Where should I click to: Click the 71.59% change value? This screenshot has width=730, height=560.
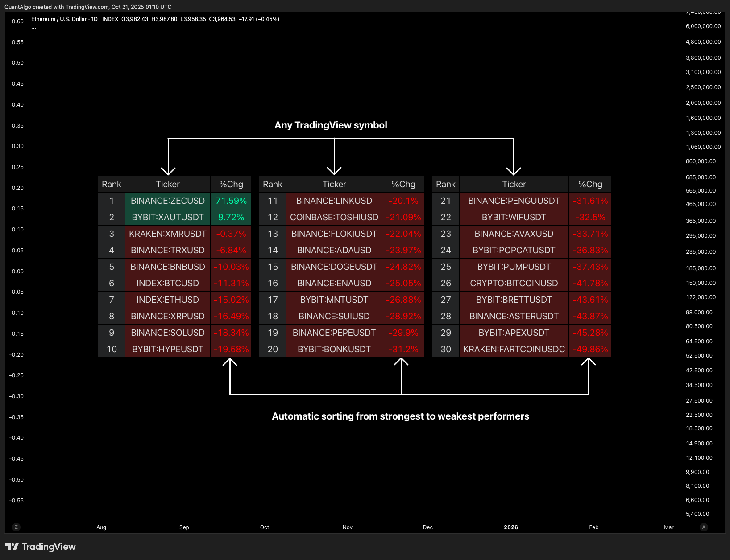pyautogui.click(x=231, y=201)
